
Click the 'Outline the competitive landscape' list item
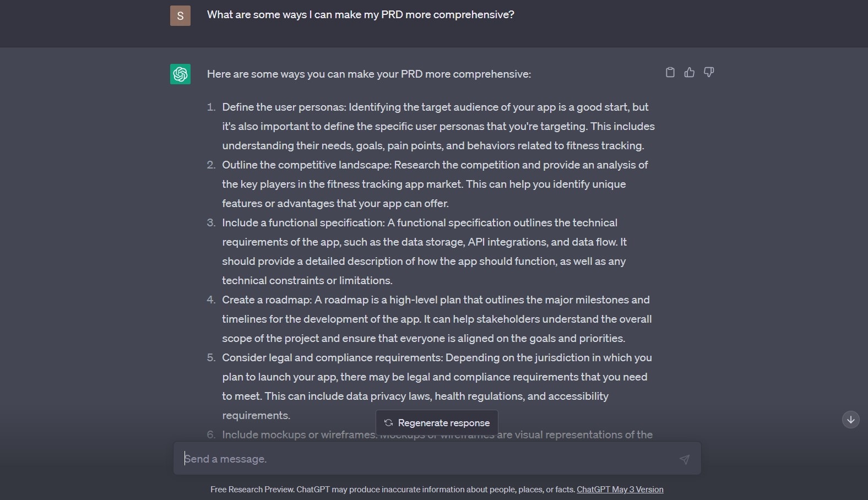435,184
